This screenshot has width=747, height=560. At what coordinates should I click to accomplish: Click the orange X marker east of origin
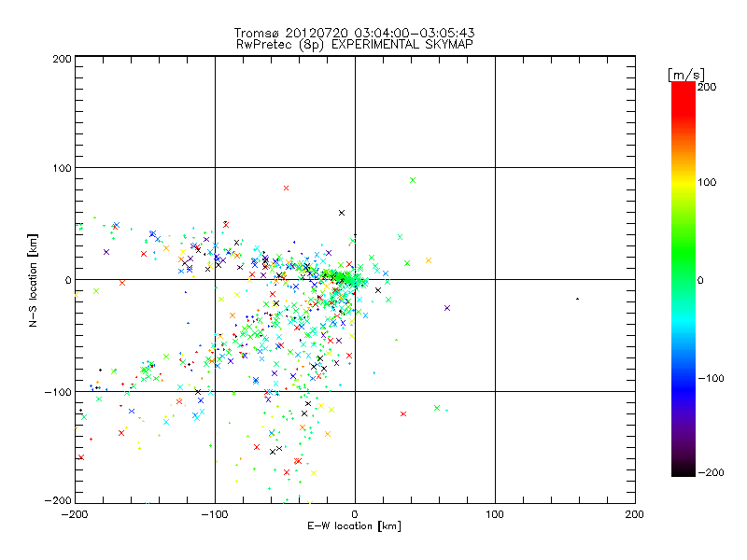(429, 260)
